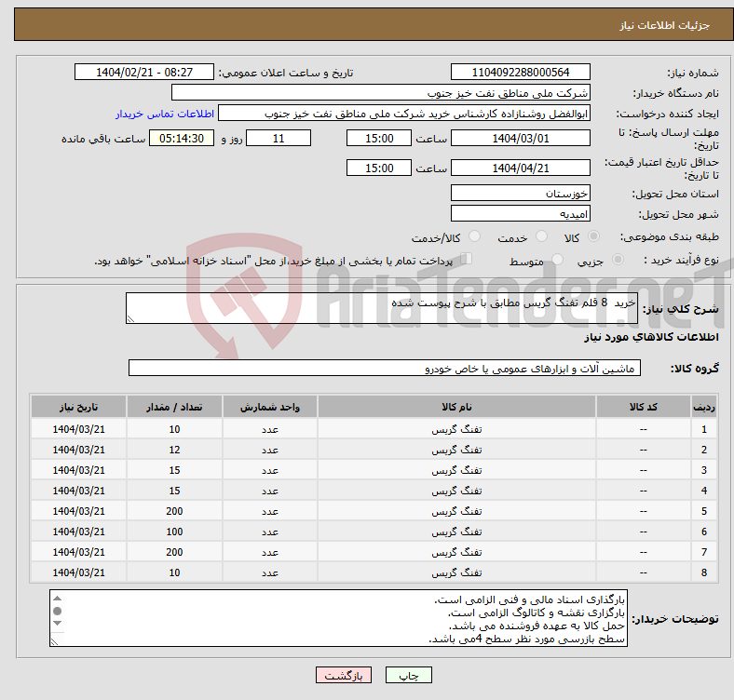This screenshot has width=734, height=700.
Task: Select the کالا radio button
Action: [x=593, y=236]
